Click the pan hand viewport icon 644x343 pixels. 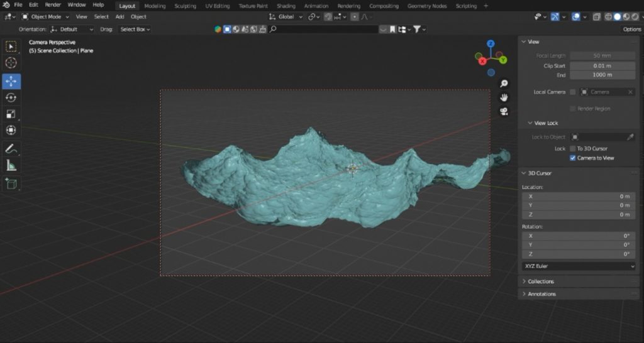[x=504, y=97]
